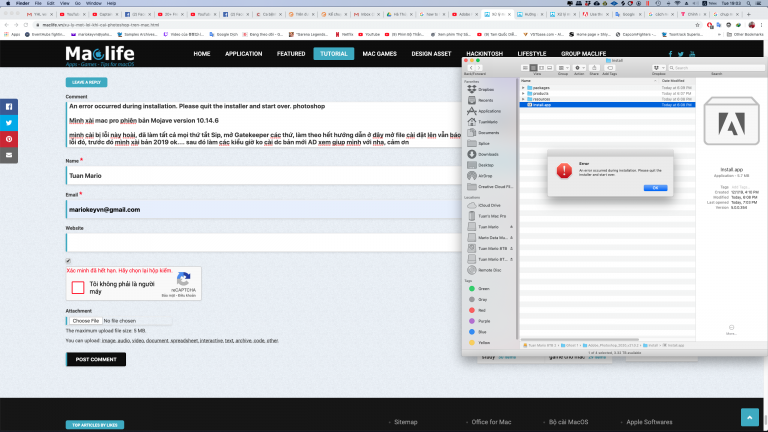Open the Finder Group dropdown

563,68
